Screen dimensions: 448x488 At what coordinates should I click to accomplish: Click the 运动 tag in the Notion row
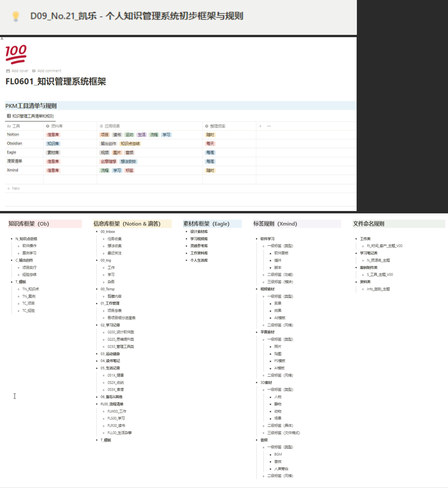point(129,135)
